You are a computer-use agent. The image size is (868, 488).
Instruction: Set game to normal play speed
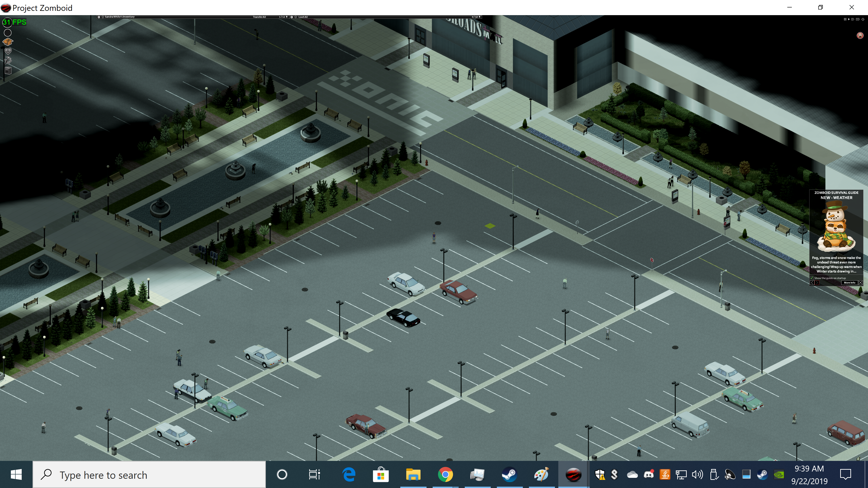849,19
